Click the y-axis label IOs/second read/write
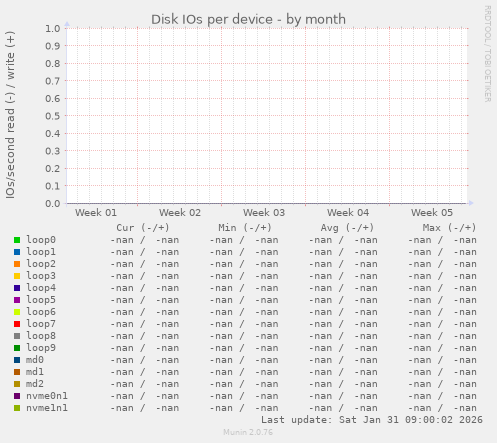This screenshot has width=497, height=443. [x=10, y=115]
